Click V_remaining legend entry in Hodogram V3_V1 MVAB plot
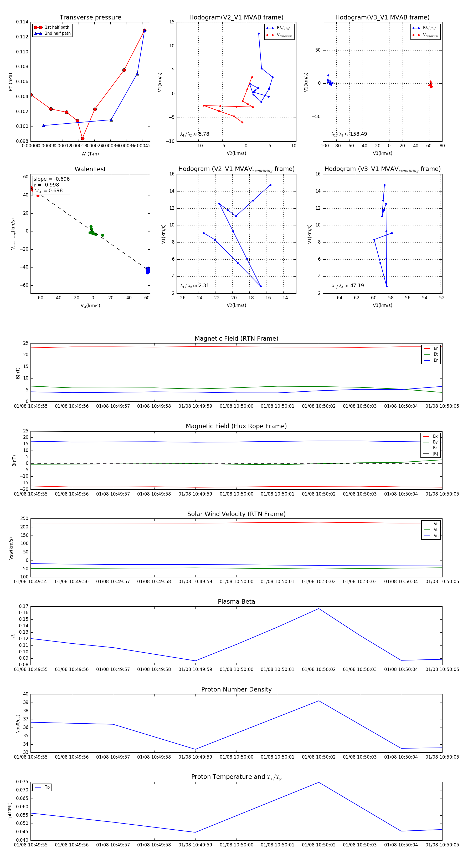The image size is (473, 868). click(430, 35)
